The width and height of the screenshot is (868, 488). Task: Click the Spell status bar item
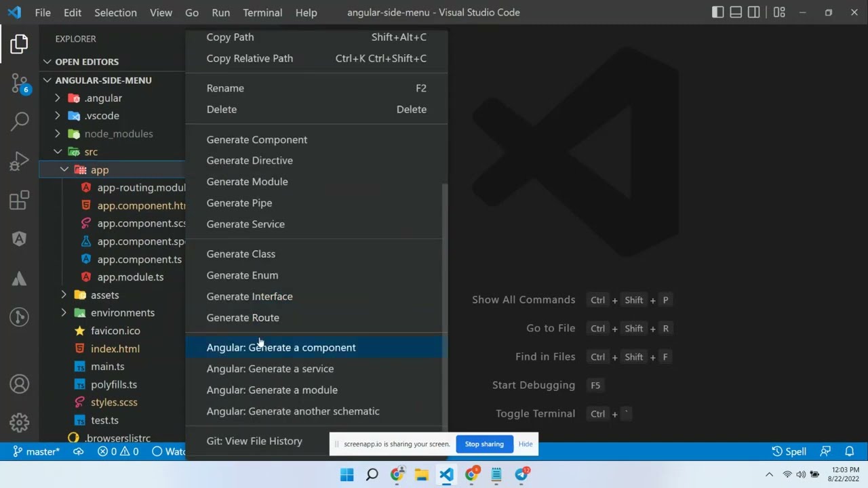tap(789, 451)
